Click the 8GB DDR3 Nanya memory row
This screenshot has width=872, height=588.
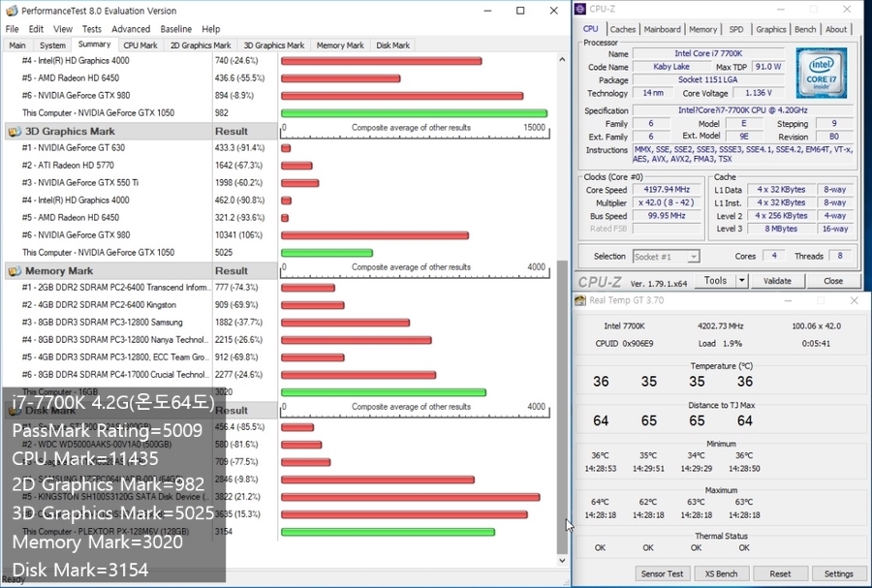point(140,340)
